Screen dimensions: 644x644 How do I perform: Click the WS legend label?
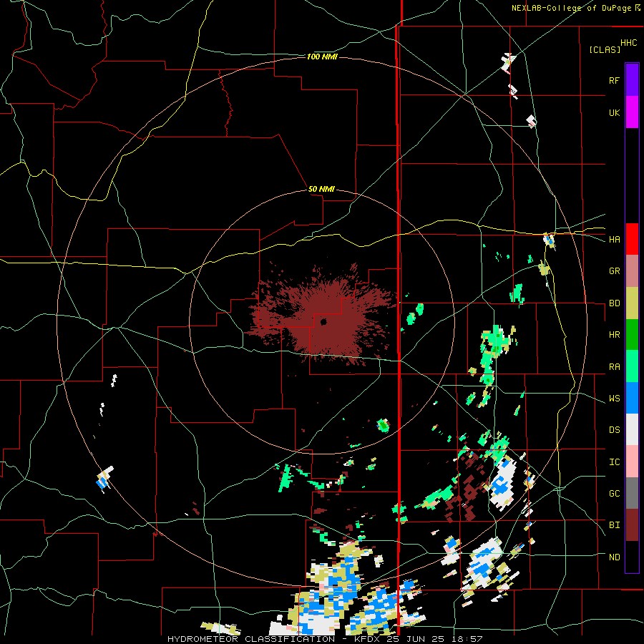[x=614, y=399]
